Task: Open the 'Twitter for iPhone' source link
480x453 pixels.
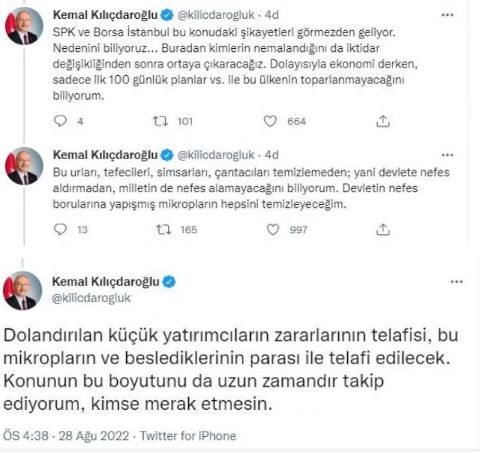Action: pyautogui.click(x=188, y=436)
